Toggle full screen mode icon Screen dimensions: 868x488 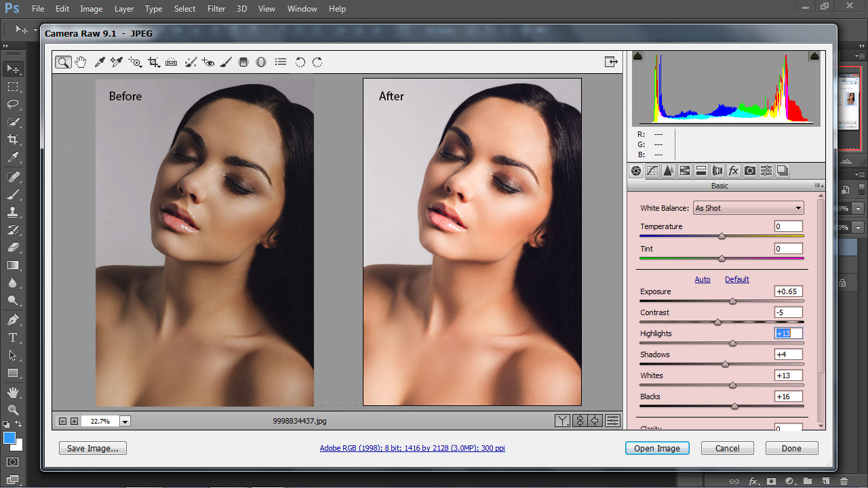pyautogui.click(x=611, y=62)
